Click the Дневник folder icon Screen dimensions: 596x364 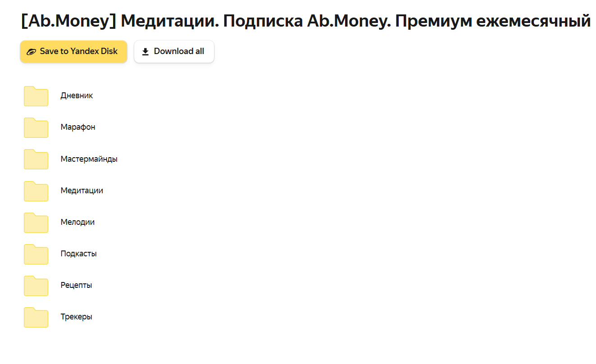36,96
